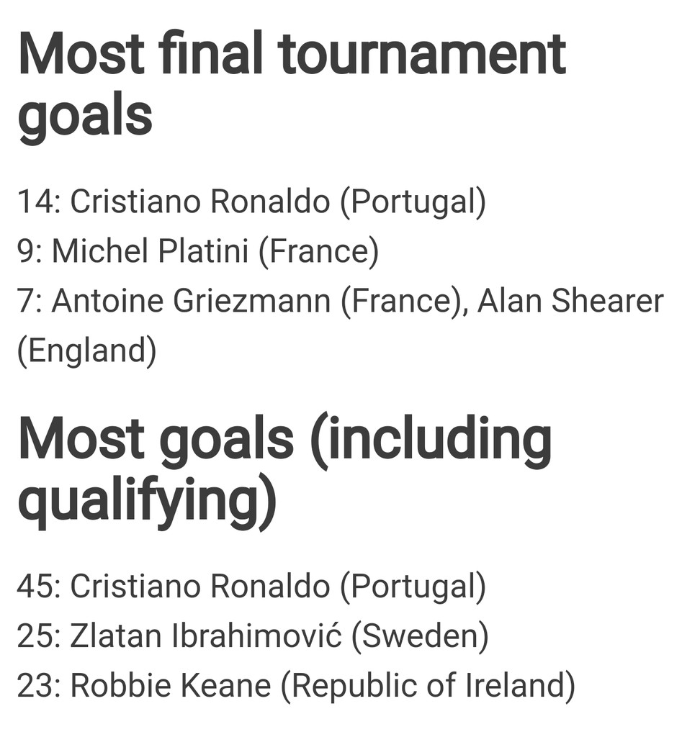Viewport: 700px width, 737px height.
Task: Click the '14: Cristiano Ronaldo (Portugal)' line
Action: 251,202
